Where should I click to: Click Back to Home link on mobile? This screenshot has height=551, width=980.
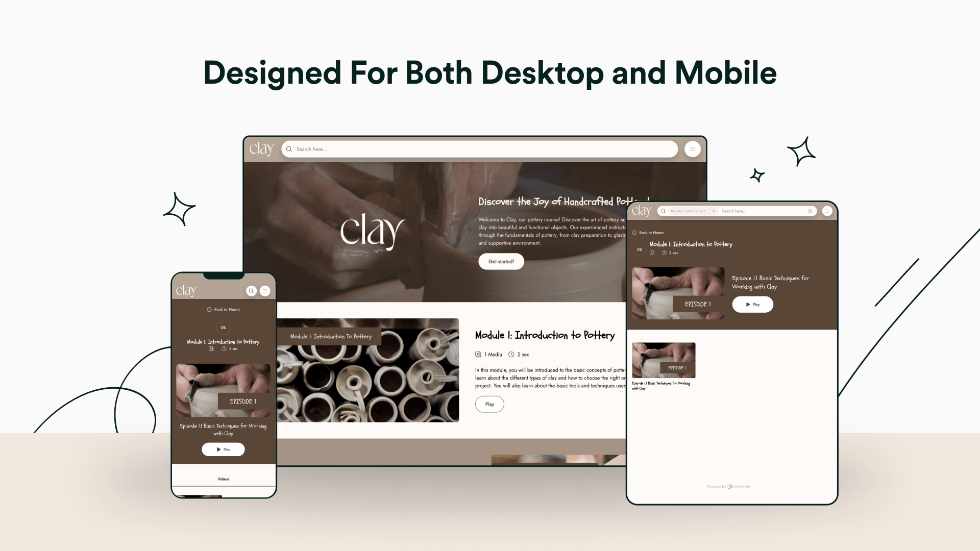click(224, 309)
